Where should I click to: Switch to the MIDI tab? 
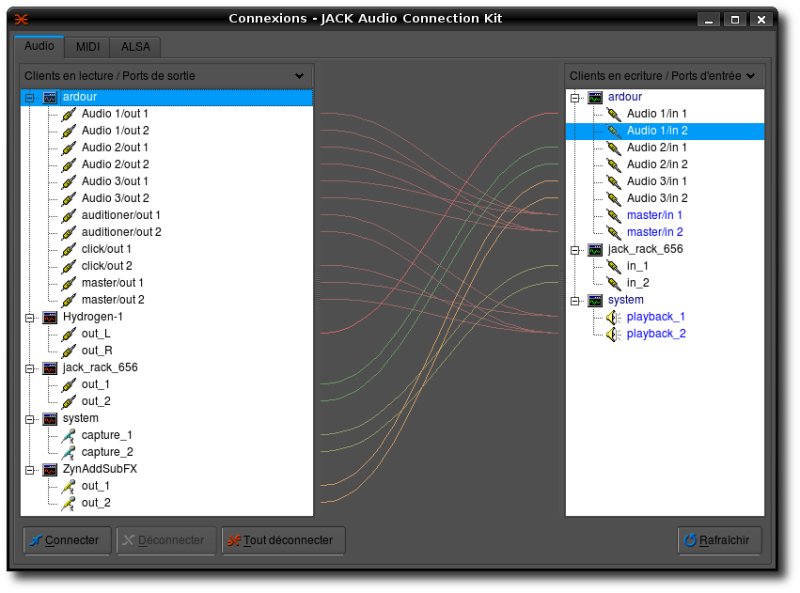(88, 47)
